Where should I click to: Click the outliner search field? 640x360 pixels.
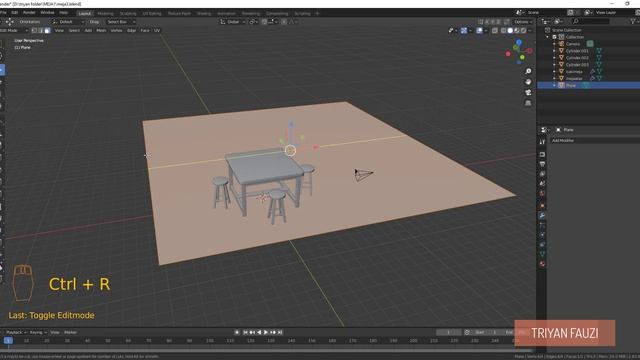click(591, 21)
